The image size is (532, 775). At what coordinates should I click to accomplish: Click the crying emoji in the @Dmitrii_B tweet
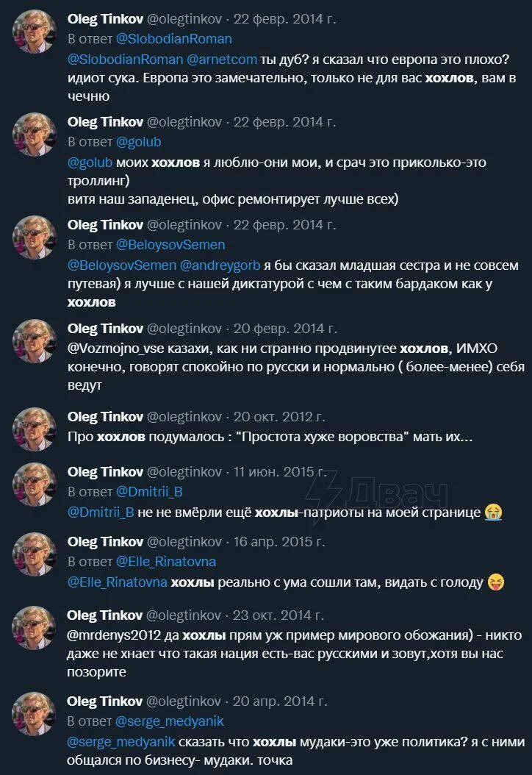[493, 512]
